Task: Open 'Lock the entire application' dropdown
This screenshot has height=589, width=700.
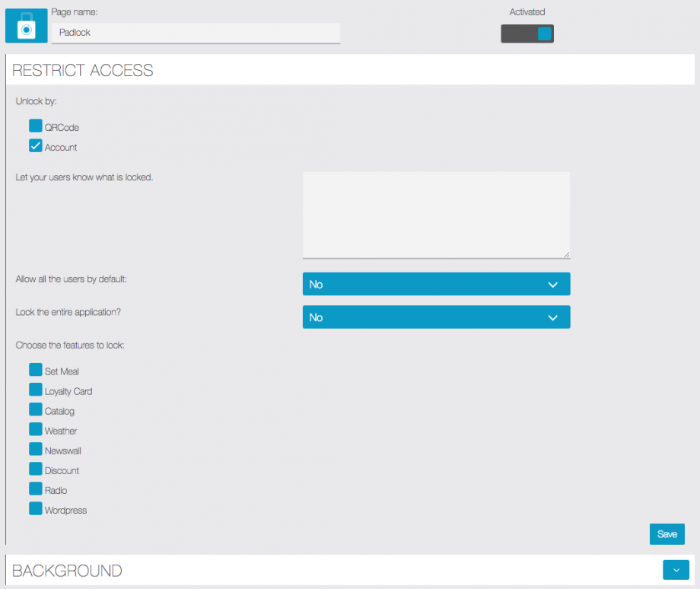Action: tap(436, 317)
